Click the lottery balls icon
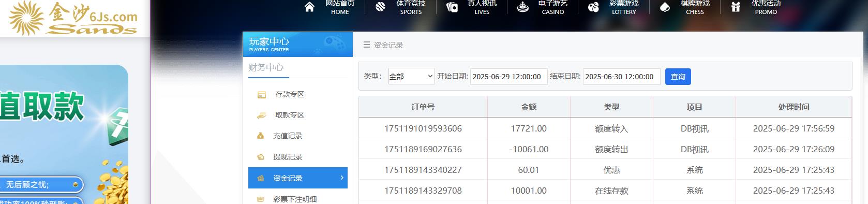This screenshot has width=868, height=204. click(x=593, y=7)
